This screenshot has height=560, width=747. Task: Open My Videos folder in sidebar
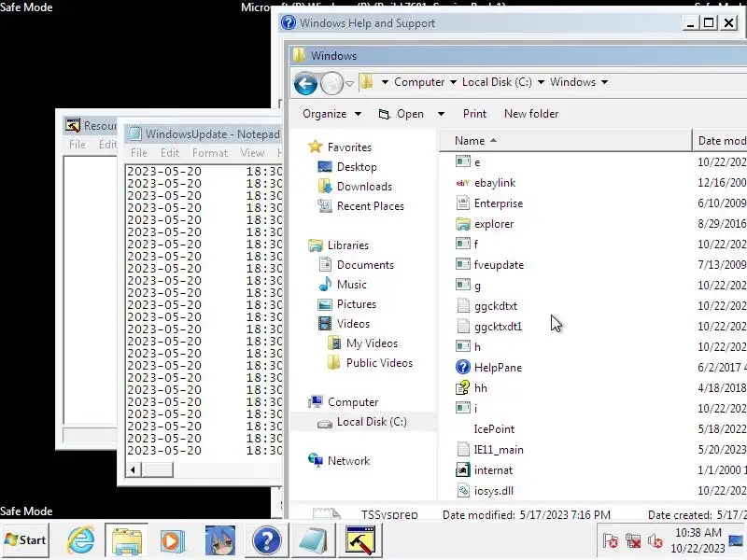[372, 343]
